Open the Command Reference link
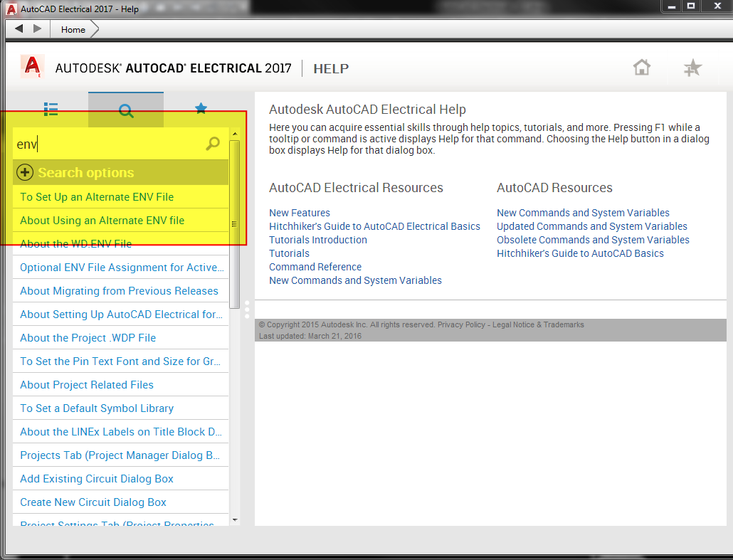The image size is (733, 560). point(315,266)
